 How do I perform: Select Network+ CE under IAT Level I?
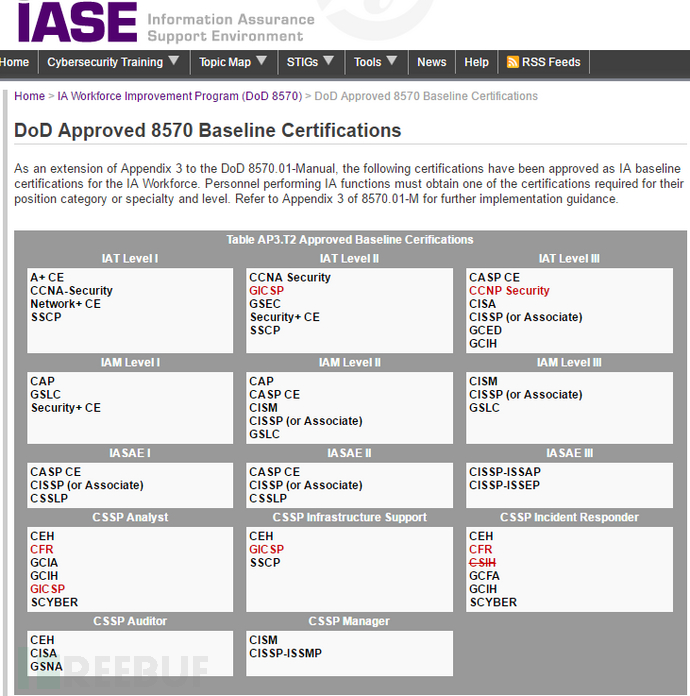[66, 304]
